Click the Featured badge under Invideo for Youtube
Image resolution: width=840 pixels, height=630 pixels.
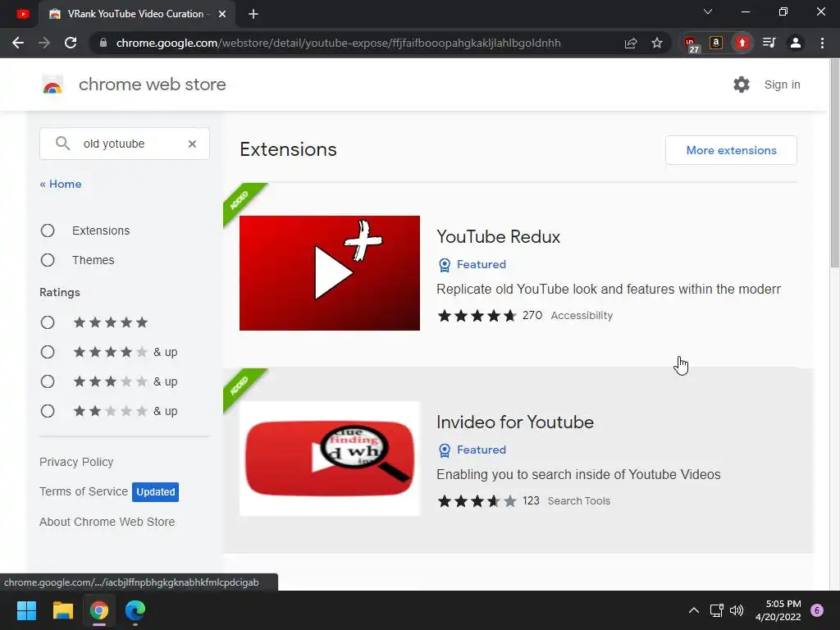[472, 450]
